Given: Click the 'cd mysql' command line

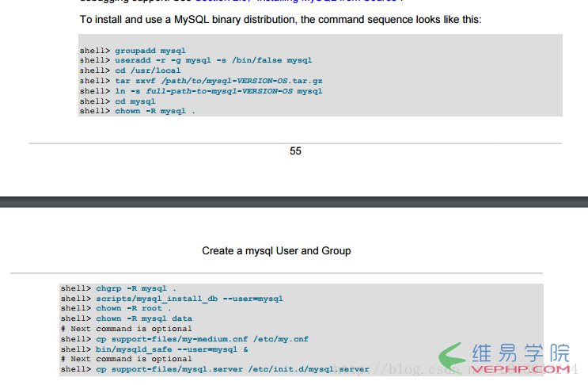Looking at the screenshot, I should [117, 101].
